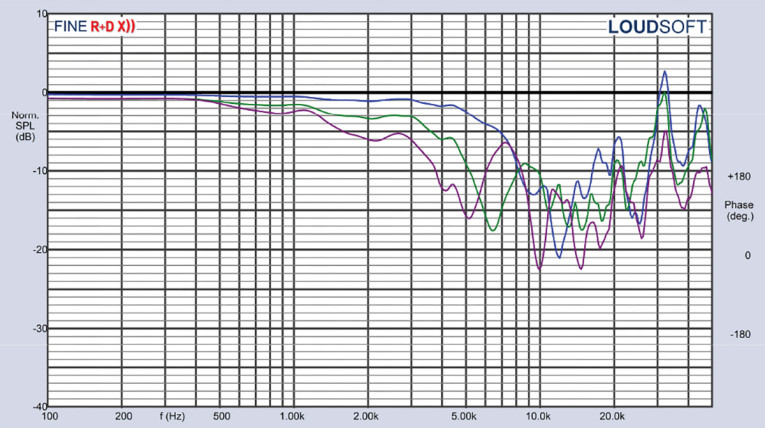
Task: Click the 100 Hz tick label
Action: click(x=49, y=415)
